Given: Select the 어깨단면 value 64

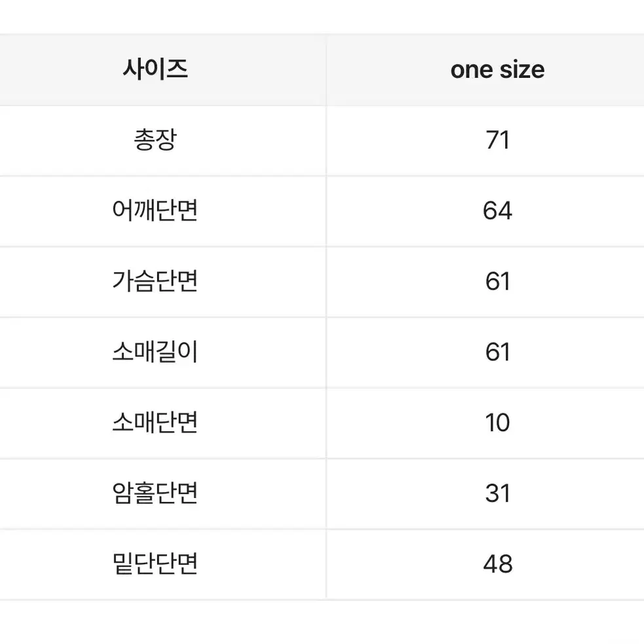Looking at the screenshot, I should (497, 211).
